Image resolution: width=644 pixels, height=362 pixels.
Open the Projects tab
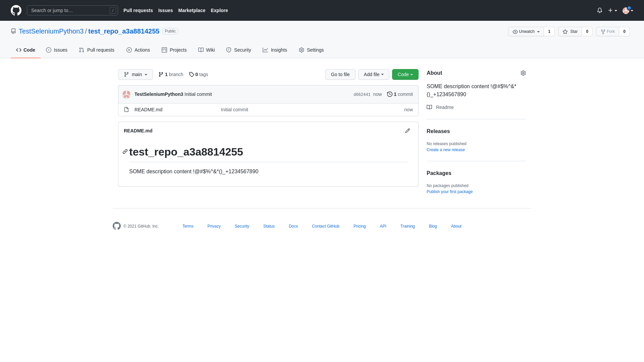click(174, 50)
